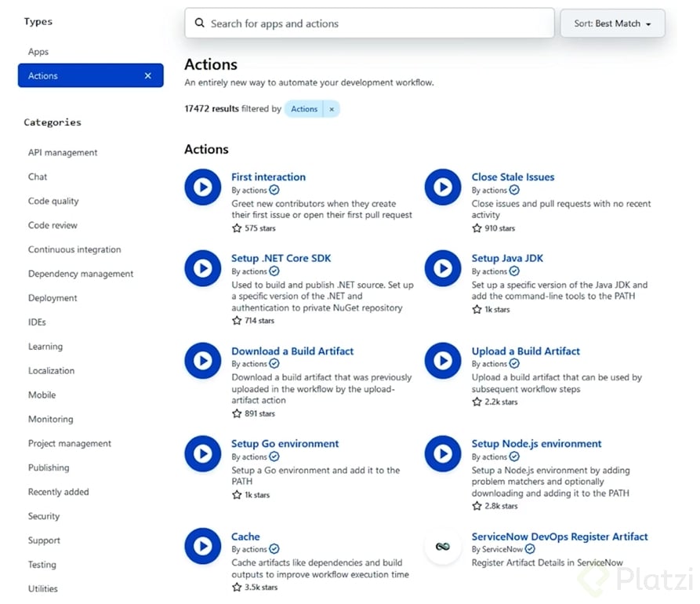Open Dependency management category
This screenshot has height=604, width=700.
point(81,274)
